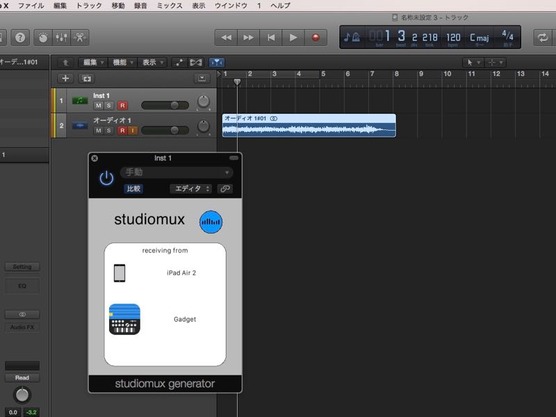556x417 pixels.
Task: Click bar 9 in the timeline ruler
Action: coord(421,74)
